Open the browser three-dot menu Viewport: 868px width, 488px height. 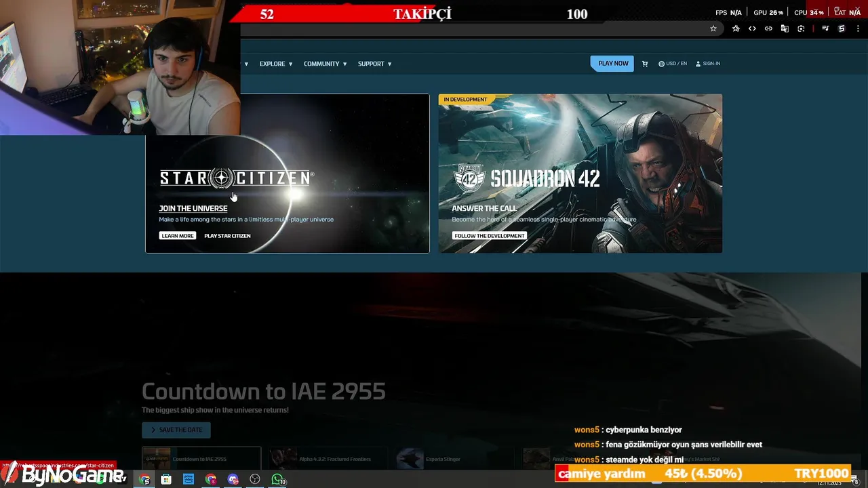click(858, 28)
